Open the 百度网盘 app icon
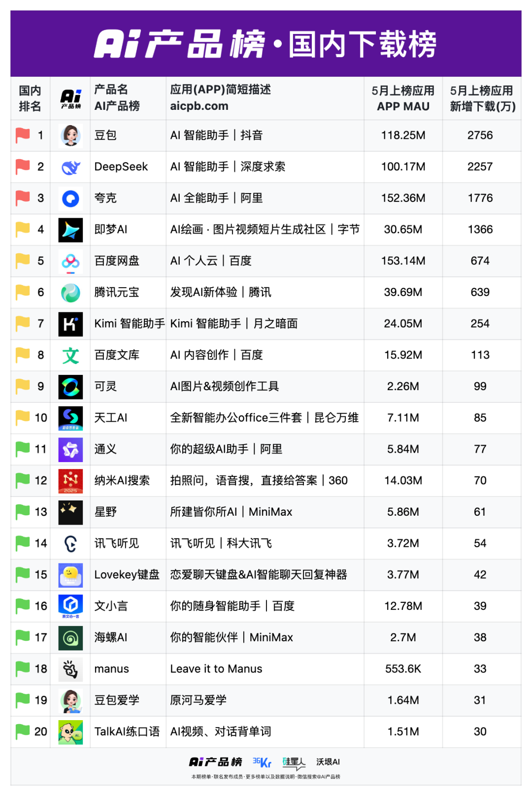This screenshot has height=796, width=532. (x=70, y=261)
